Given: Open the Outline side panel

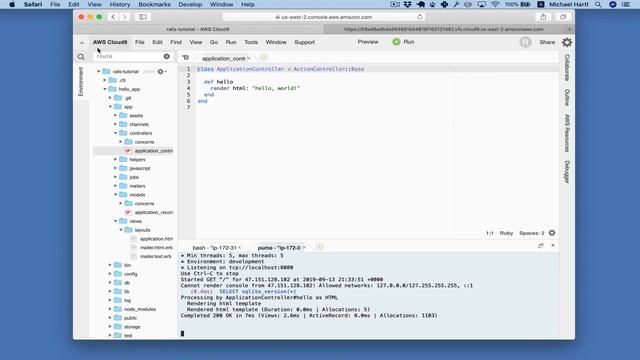Looking at the screenshot, I should pos(567,97).
